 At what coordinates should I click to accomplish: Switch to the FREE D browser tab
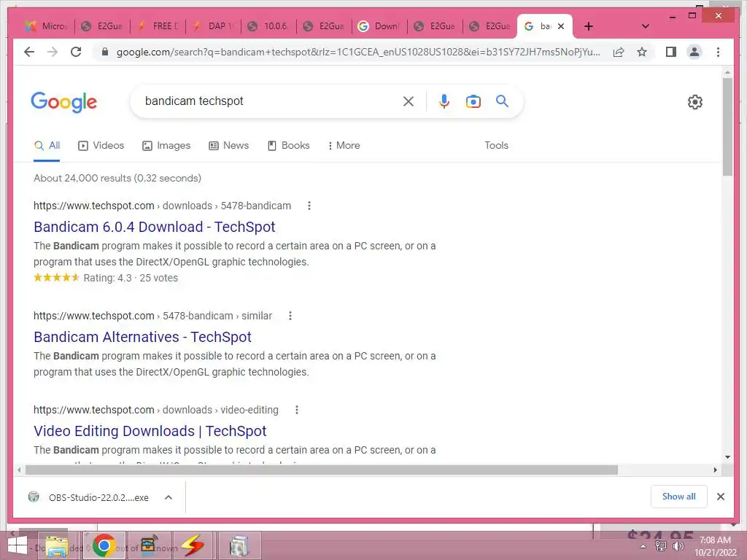tap(158, 26)
